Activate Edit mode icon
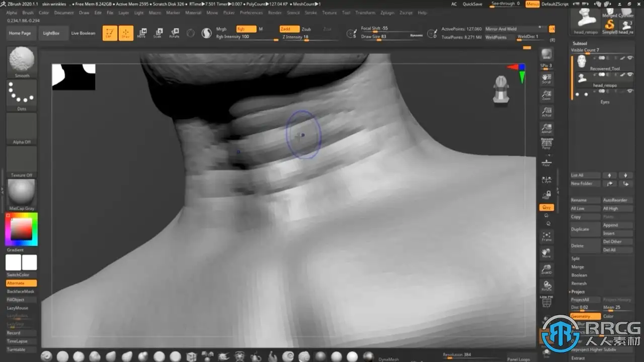This screenshot has width=644, height=362. click(x=110, y=33)
